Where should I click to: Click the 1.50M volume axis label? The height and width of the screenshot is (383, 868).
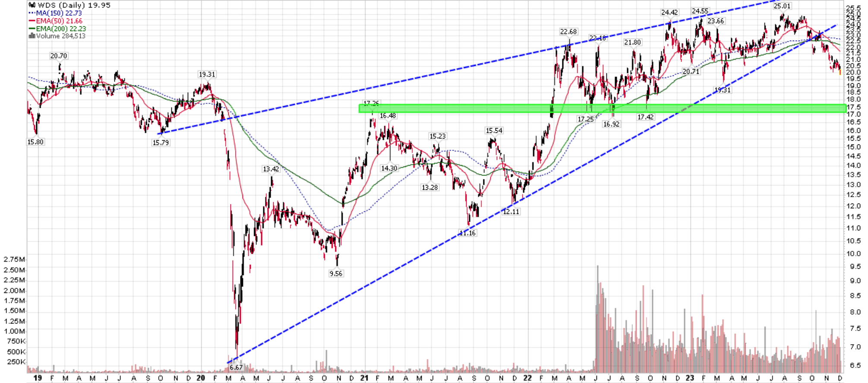click(x=14, y=311)
